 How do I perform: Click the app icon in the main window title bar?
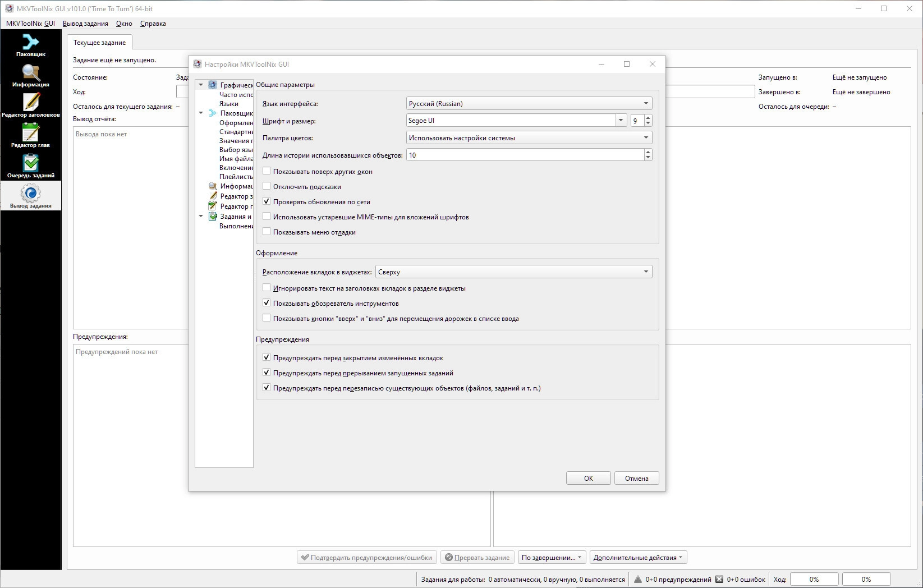point(9,8)
